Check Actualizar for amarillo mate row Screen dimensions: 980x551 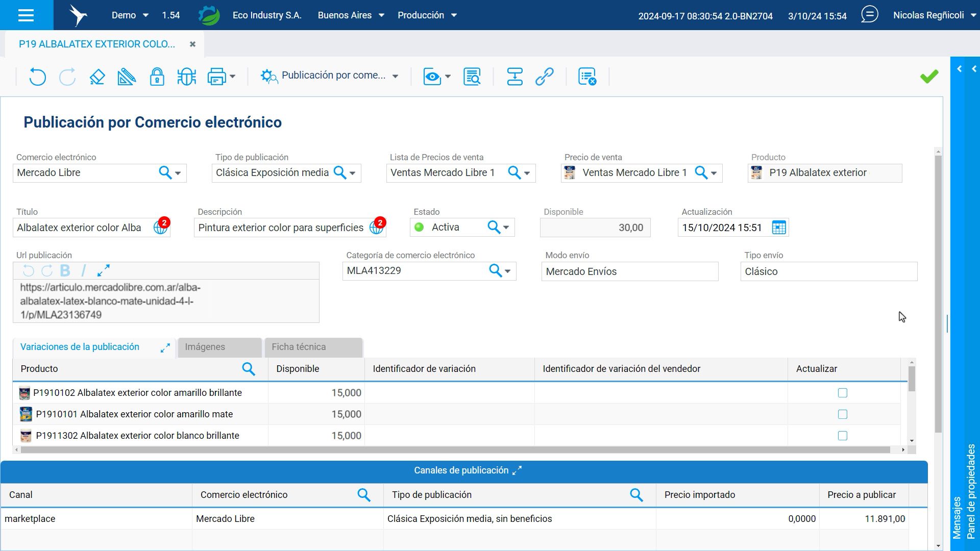click(x=843, y=414)
